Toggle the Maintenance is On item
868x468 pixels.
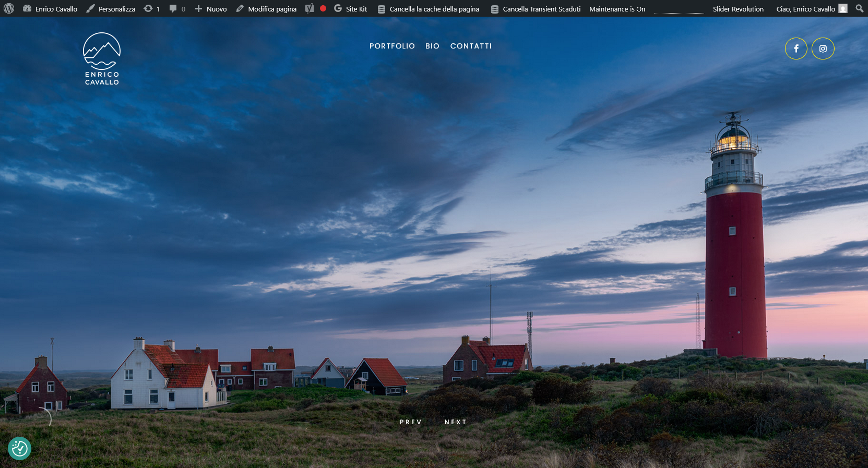pyautogui.click(x=617, y=9)
